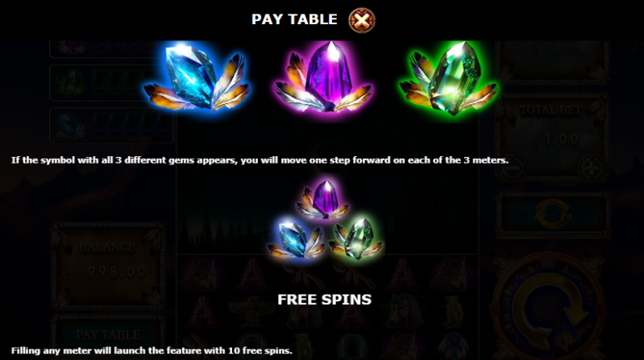Select the small blue gem above FREE SPINS
This screenshot has width=644, height=360.
pos(296,240)
